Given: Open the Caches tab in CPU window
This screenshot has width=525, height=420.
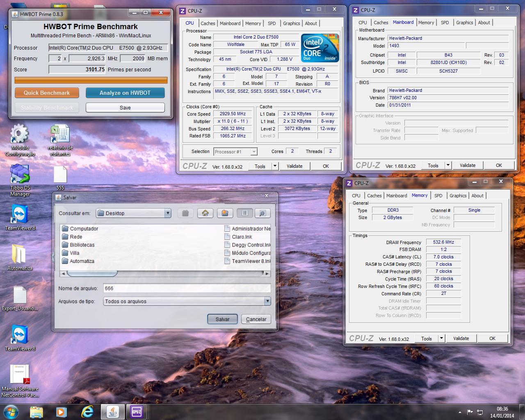Looking at the screenshot, I should pyautogui.click(x=208, y=23).
